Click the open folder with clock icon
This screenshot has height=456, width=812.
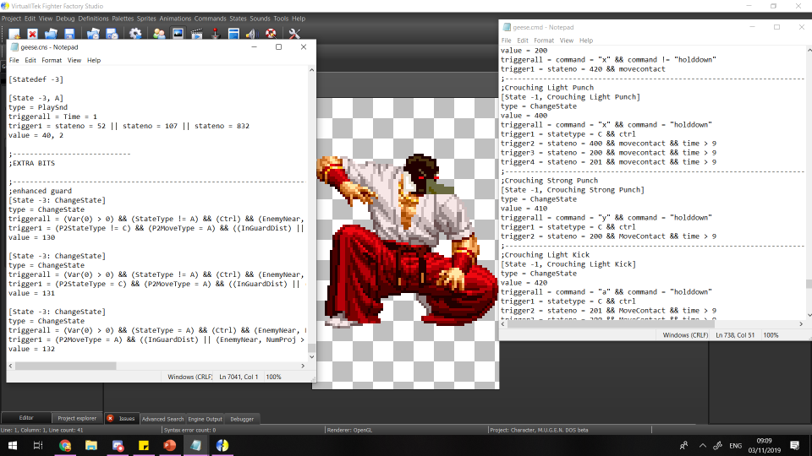(x=93, y=34)
